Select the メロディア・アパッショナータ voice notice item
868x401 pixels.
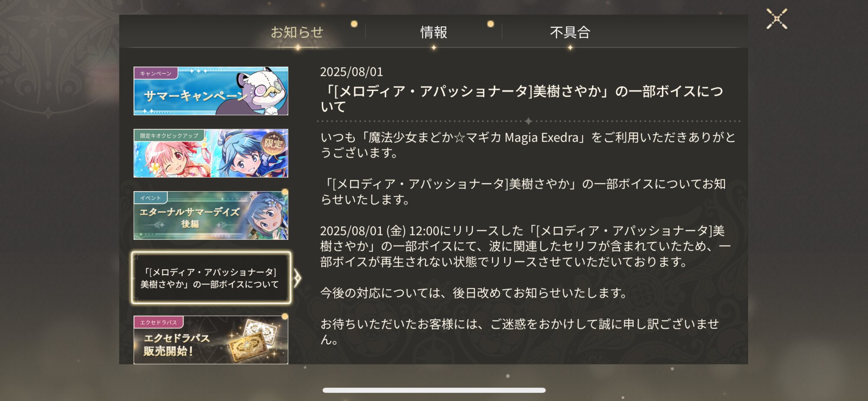(x=211, y=278)
